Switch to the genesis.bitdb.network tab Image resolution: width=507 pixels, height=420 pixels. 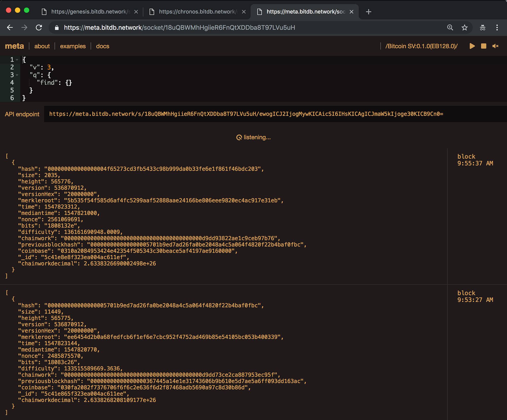click(x=90, y=12)
